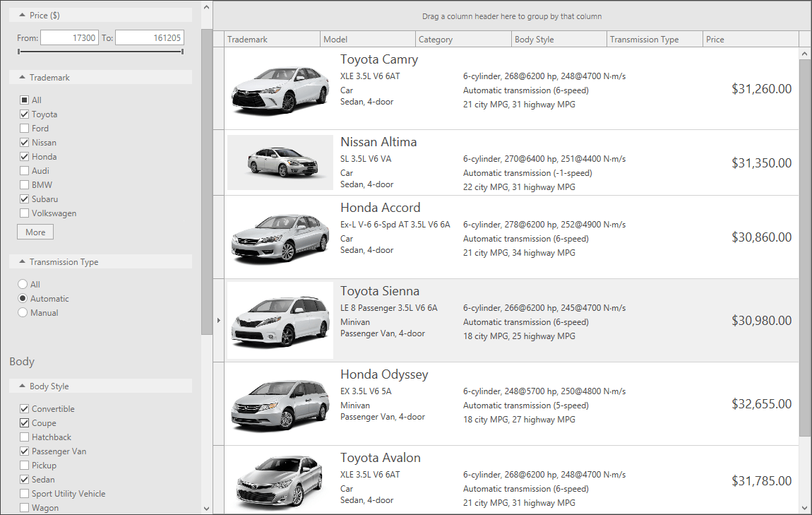This screenshot has height=515, width=812.
Task: Check the Hatchback body style checkbox
Action: pos(25,437)
